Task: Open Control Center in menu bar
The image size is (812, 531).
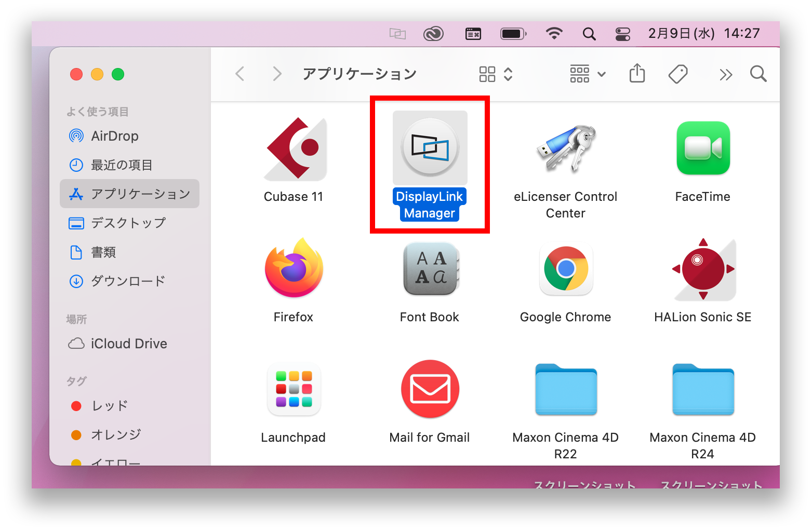Action: 623,34
